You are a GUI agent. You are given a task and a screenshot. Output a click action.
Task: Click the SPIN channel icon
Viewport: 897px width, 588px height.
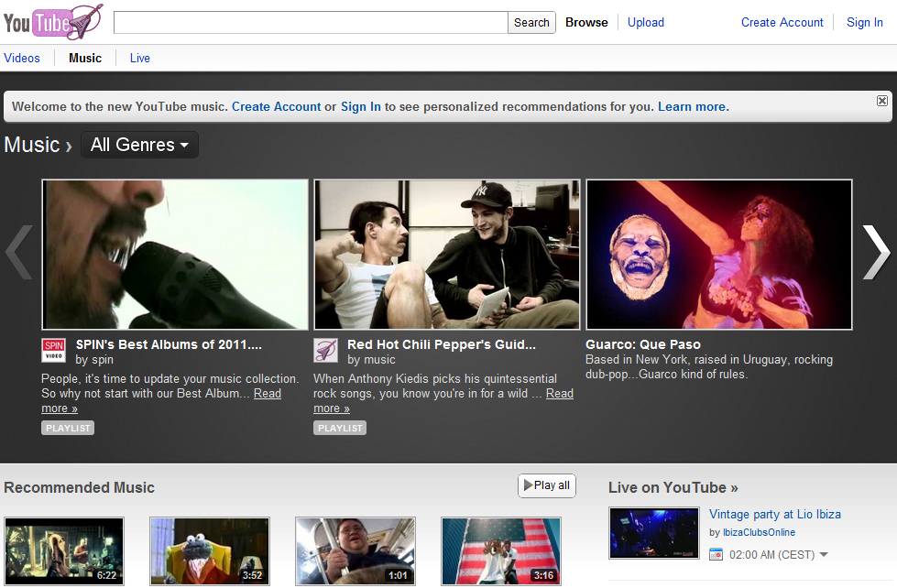click(x=54, y=350)
